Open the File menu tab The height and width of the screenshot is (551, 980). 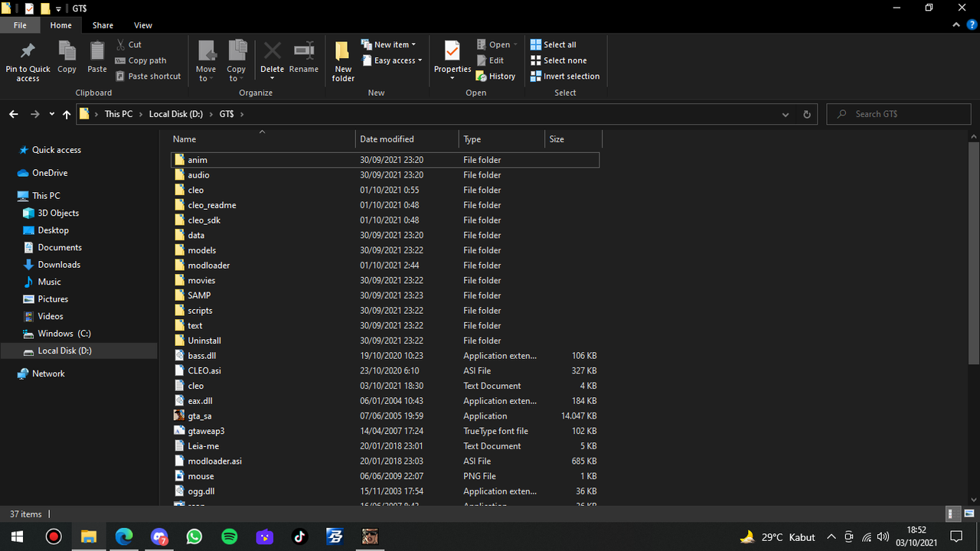20,25
